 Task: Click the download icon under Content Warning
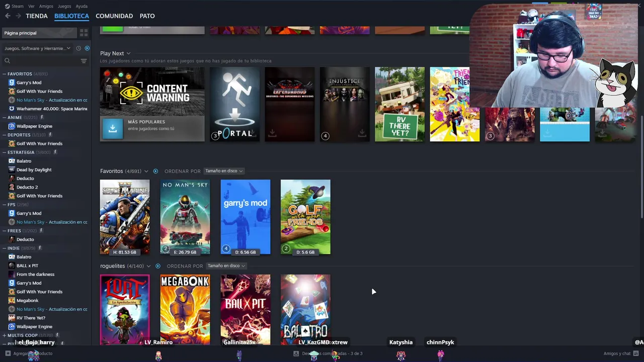pyautogui.click(x=112, y=129)
